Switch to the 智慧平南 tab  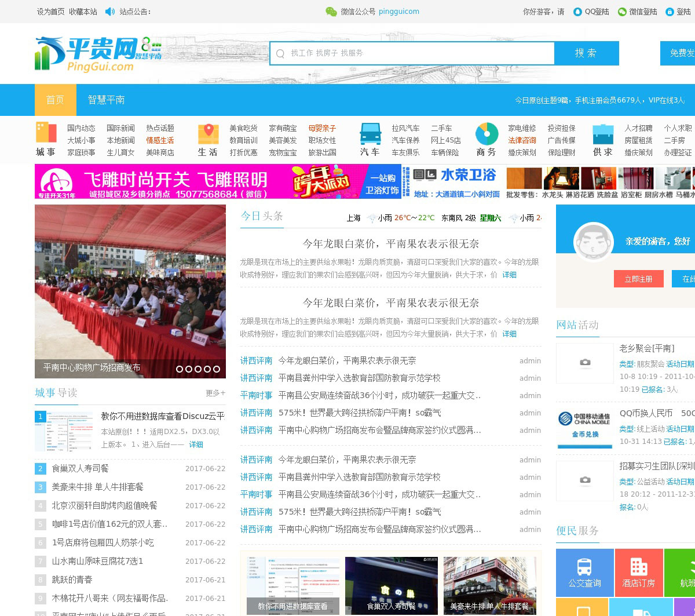coord(106,100)
